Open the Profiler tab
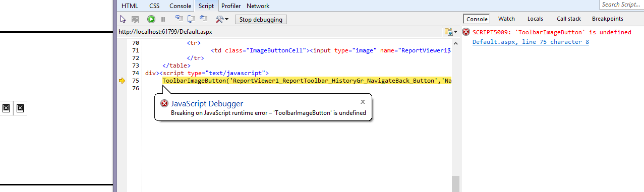The image size is (644, 192). pyautogui.click(x=231, y=6)
